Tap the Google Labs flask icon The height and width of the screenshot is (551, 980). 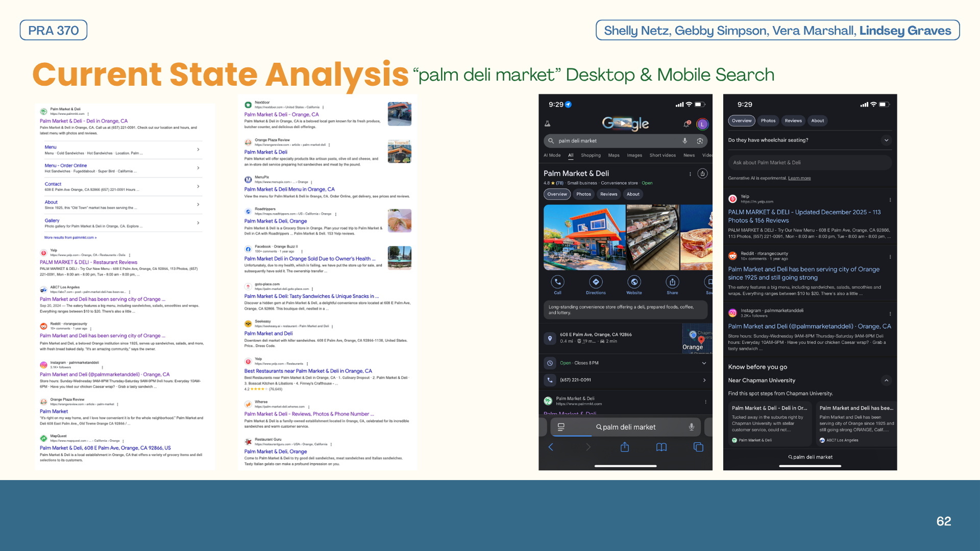pos(547,123)
